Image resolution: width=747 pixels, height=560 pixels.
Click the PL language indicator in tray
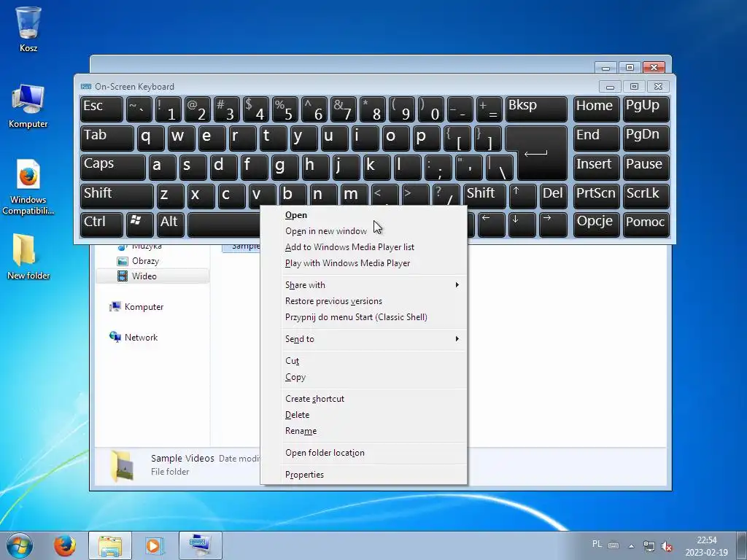[597, 544]
